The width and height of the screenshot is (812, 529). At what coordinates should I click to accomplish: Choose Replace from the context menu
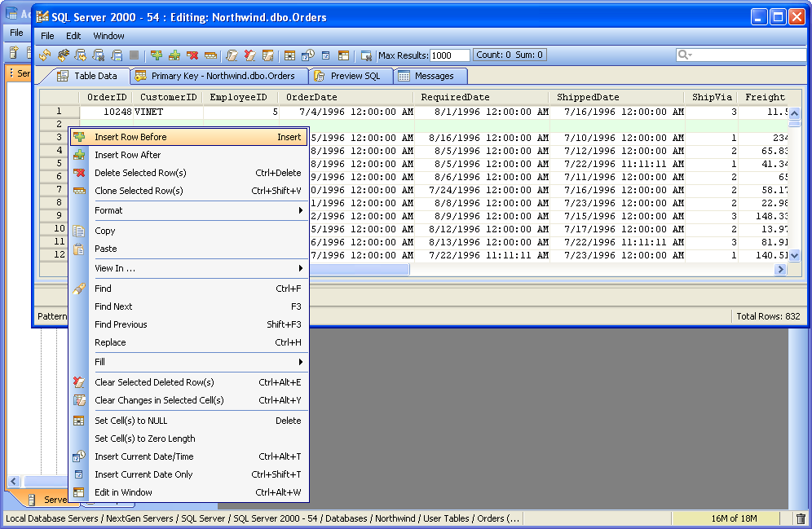click(189, 342)
